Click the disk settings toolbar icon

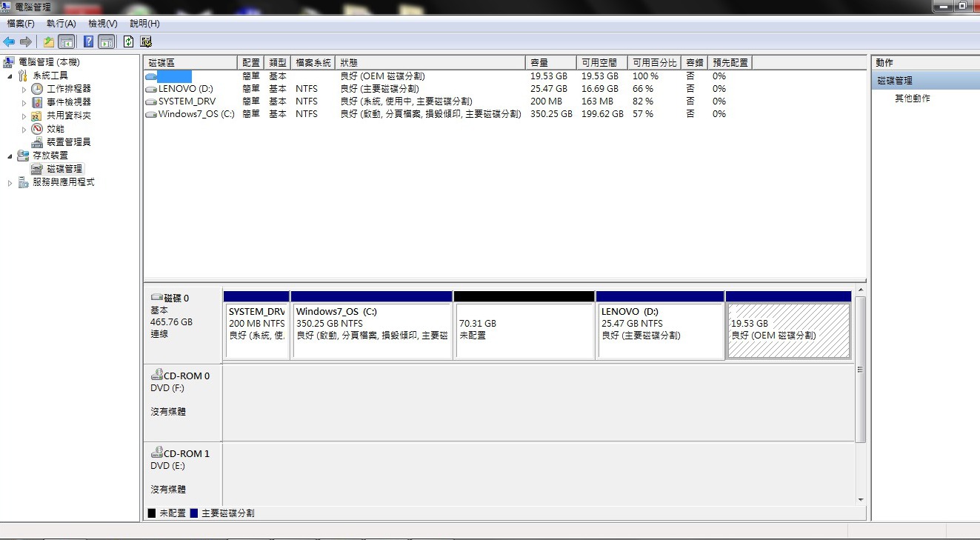(x=146, y=41)
